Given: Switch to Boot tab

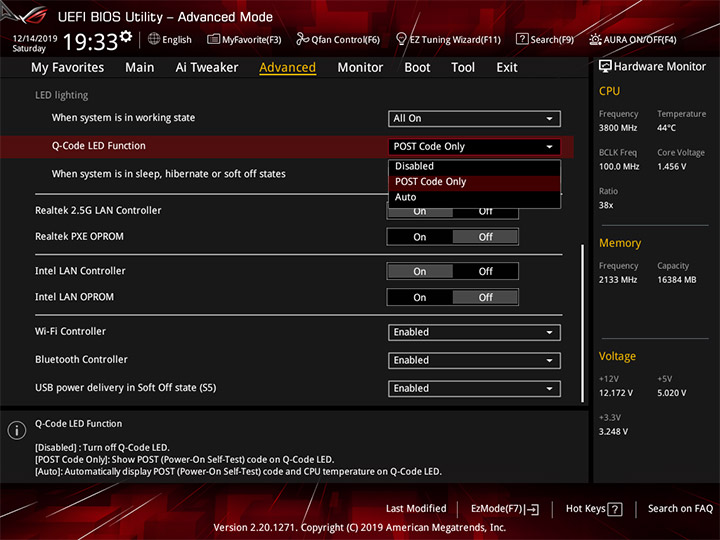Looking at the screenshot, I should [417, 68].
